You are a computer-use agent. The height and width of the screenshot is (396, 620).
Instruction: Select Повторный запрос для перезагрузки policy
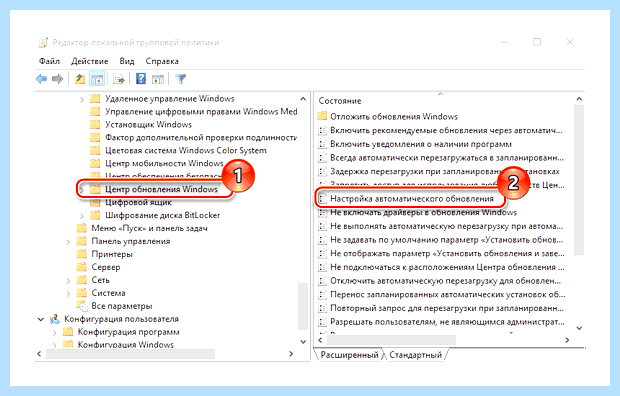447,308
